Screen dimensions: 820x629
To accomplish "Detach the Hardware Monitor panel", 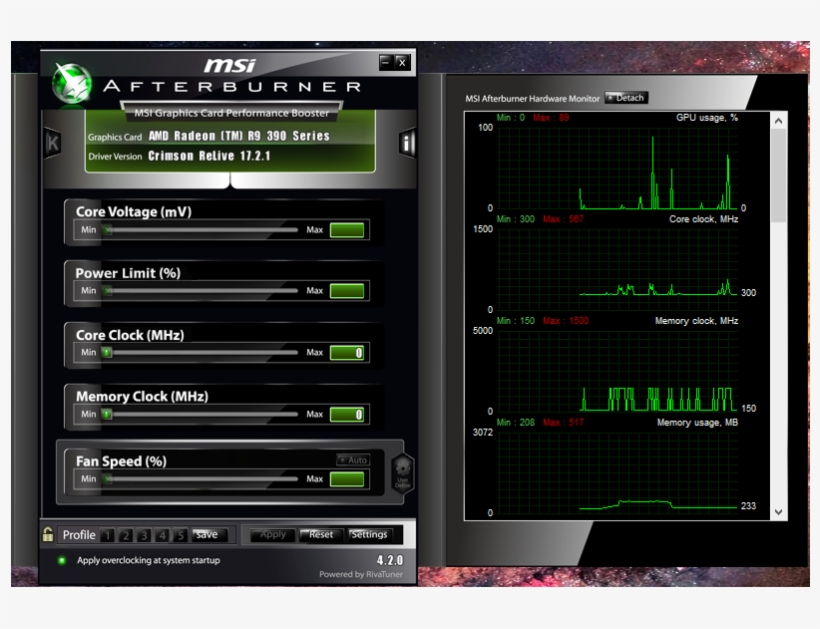I will (x=627, y=98).
